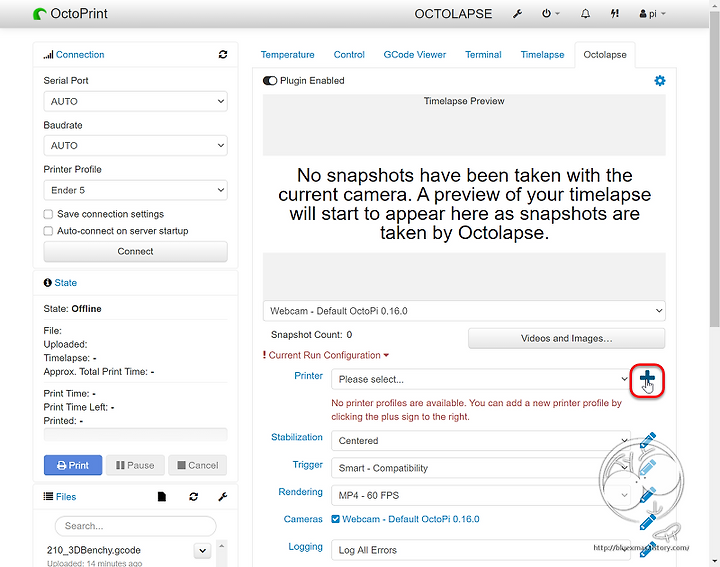Open the announcements lightning icon
The width and height of the screenshot is (720, 567).
[614, 14]
